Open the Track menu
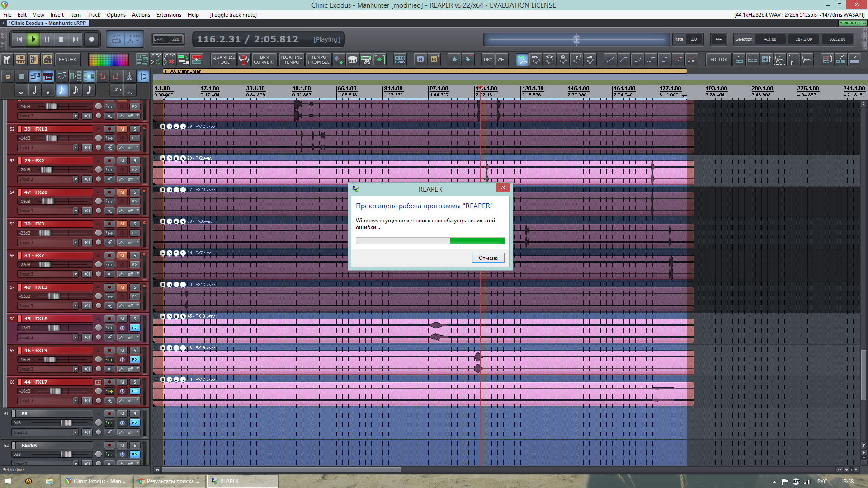 (x=94, y=15)
